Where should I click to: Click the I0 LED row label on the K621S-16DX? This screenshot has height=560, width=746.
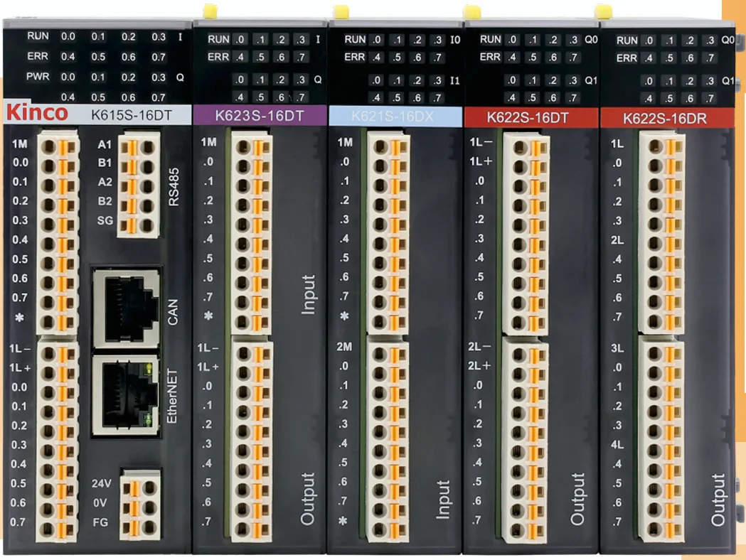[x=455, y=40]
